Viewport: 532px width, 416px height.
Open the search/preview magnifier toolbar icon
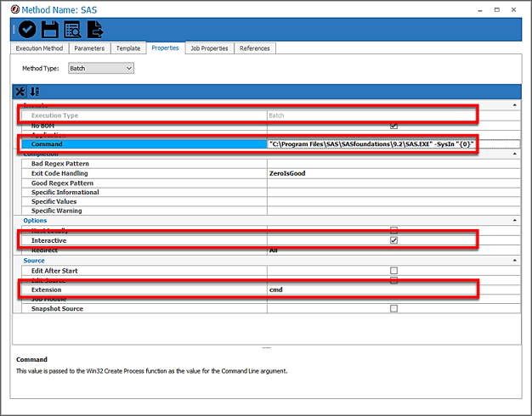(x=72, y=29)
